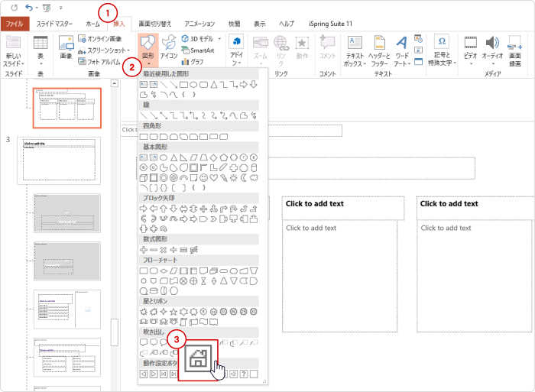Select the five-point star in 星とリボン
The width and height of the screenshot is (535, 392).
tap(173, 312)
